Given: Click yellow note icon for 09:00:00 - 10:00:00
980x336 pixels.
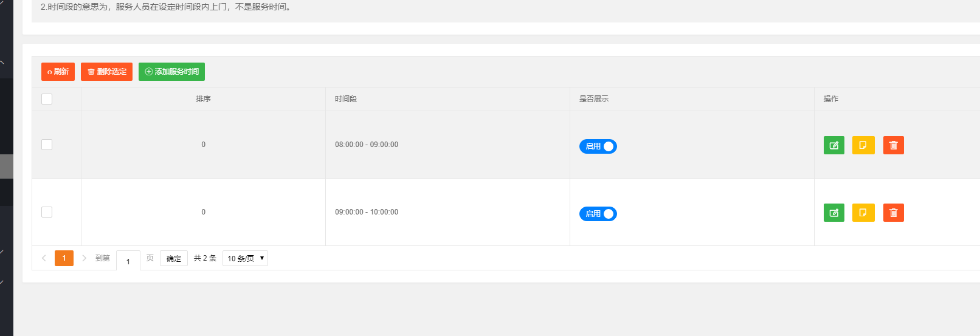Looking at the screenshot, I should click(x=863, y=213).
